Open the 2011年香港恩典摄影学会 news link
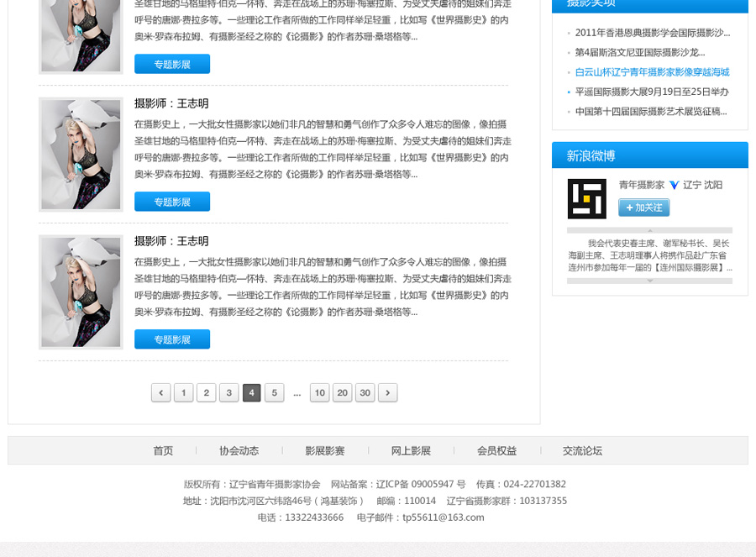The image size is (756, 557). point(652,33)
